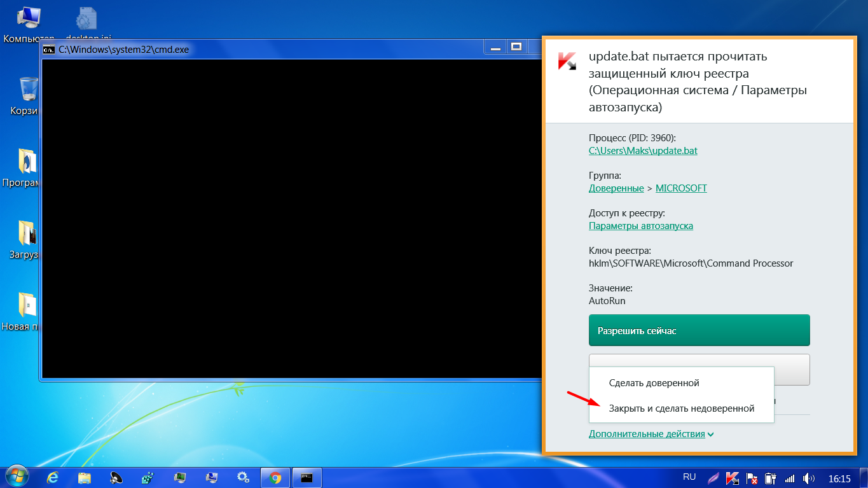Expand Дополнительные действия
The height and width of the screenshot is (488, 868).
(651, 434)
